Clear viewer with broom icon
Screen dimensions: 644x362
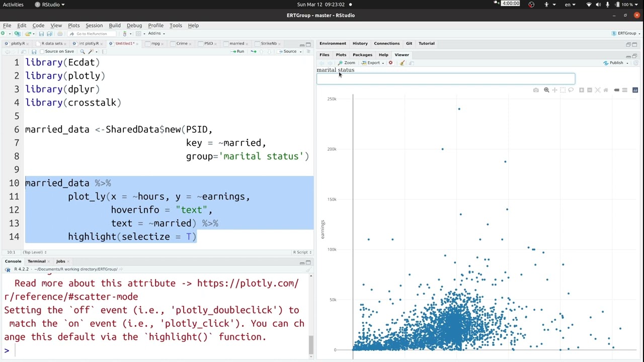pos(402,63)
